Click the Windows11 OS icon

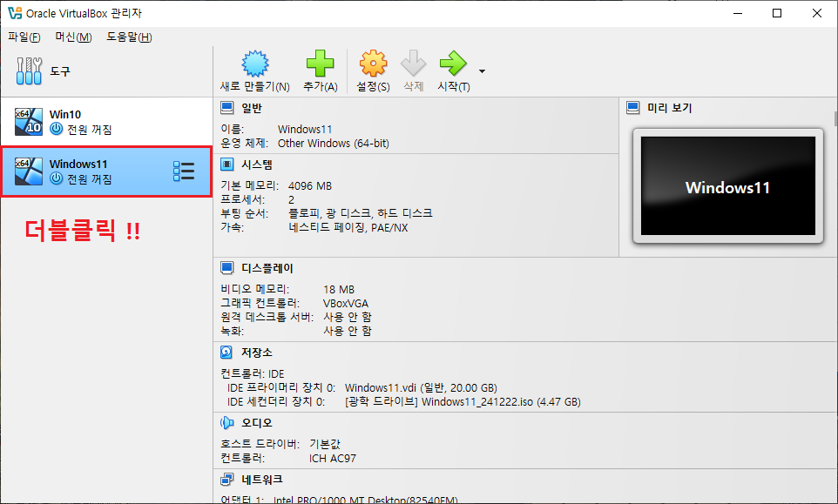29,171
